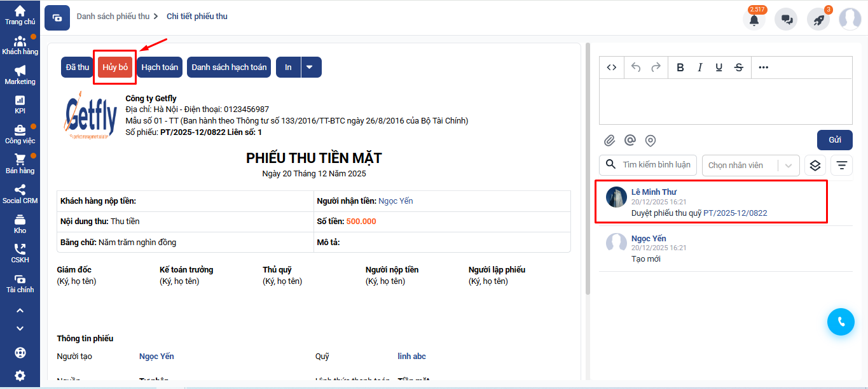Click the rocket icon in header

(x=818, y=20)
